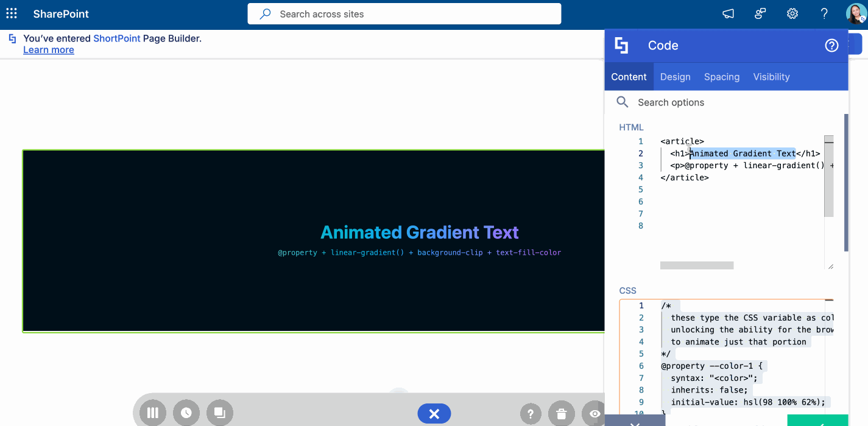Click the magnifier icon beside Search options
This screenshot has height=426, width=868.
click(622, 102)
